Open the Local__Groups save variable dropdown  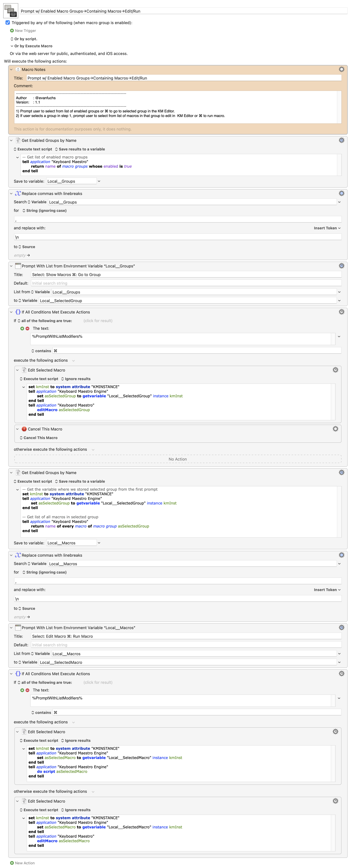pos(99,181)
